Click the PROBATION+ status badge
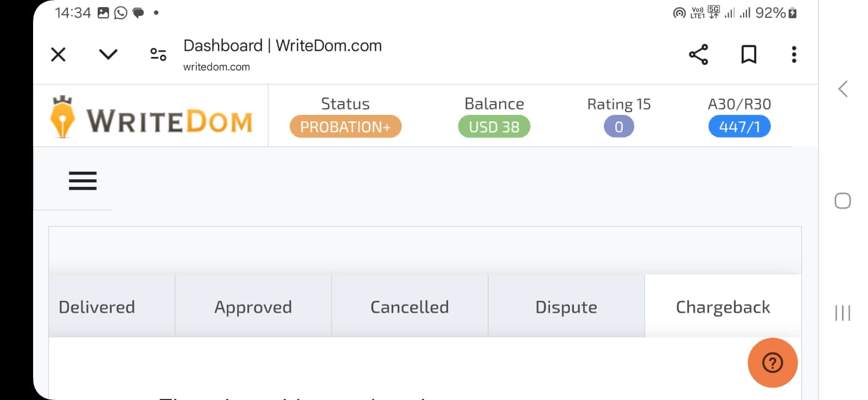Screen dimensions: 868x400 [346, 126]
